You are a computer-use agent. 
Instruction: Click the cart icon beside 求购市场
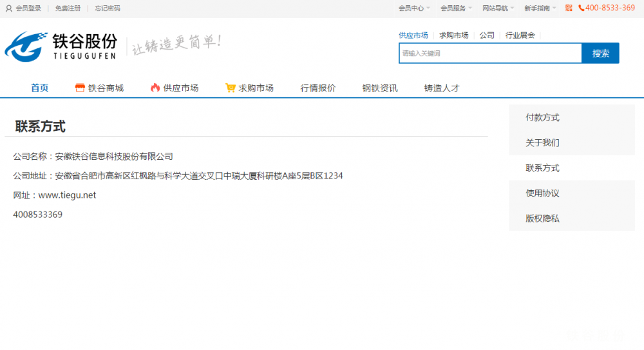point(230,88)
